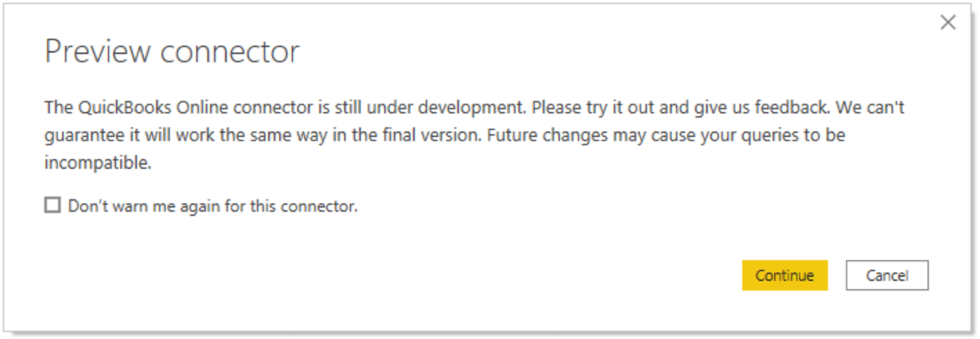Screen dimensions: 980x339
Task: Click the word 'incompatible' in the warning
Action: click(97, 163)
